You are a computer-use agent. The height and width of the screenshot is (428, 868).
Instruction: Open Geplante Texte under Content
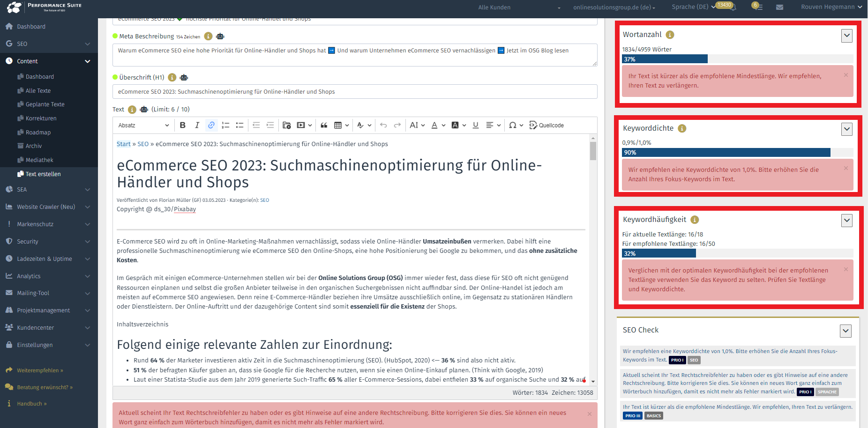45,104
